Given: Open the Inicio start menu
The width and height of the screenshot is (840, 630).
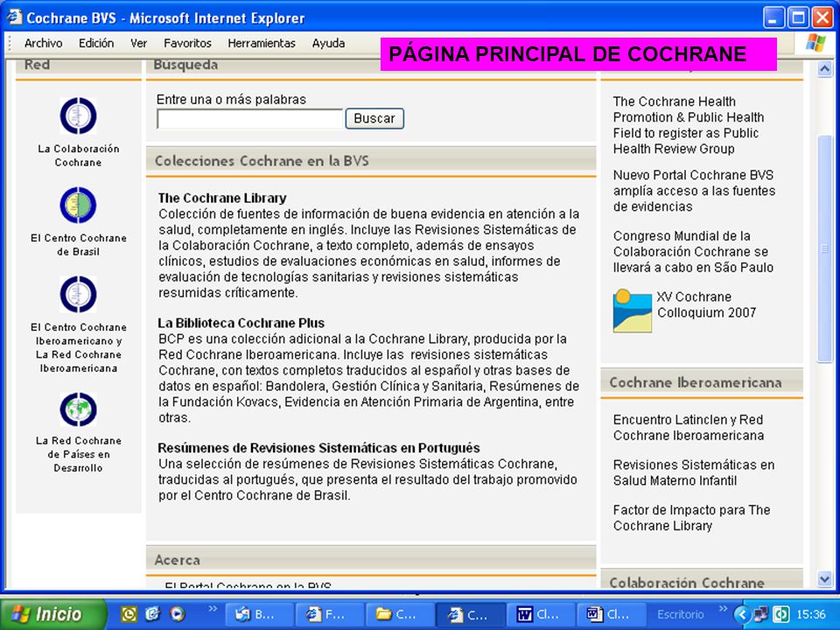Looking at the screenshot, I should coord(52,614).
